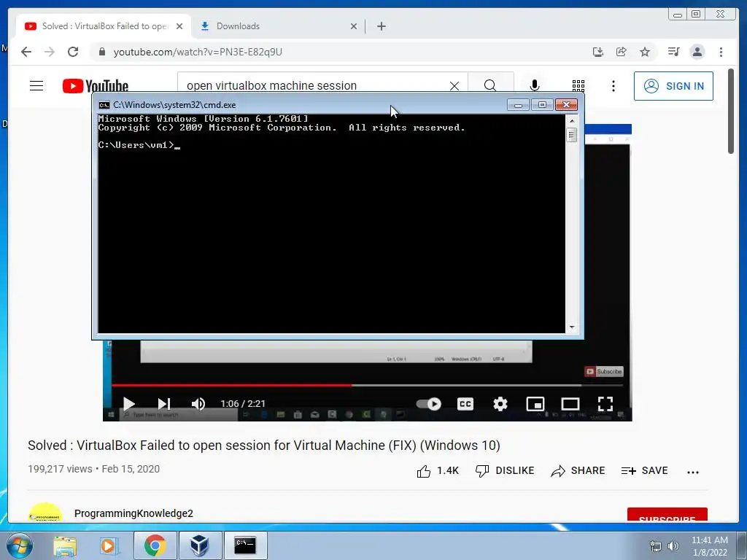This screenshot has width=747, height=560.
Task: Close the YouTube tab
Action: (x=179, y=26)
